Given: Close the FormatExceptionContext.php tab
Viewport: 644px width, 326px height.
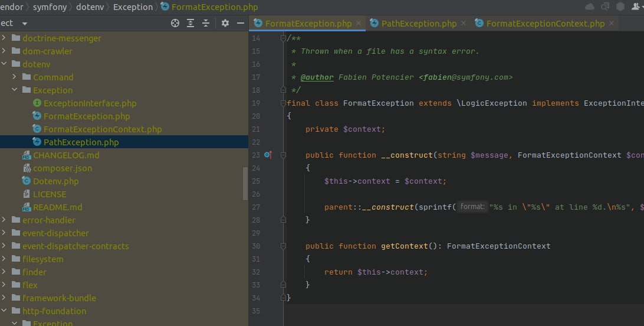Looking at the screenshot, I should (x=611, y=24).
